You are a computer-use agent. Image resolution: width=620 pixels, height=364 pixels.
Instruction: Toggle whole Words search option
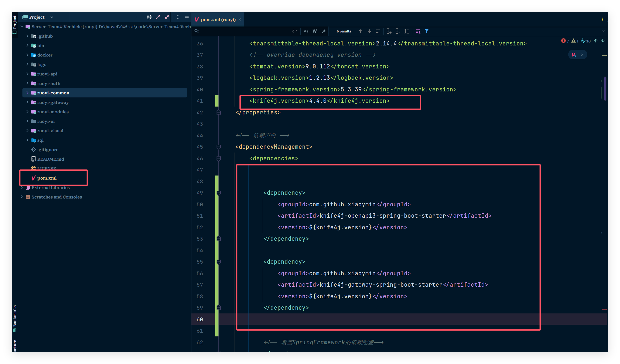point(315,31)
